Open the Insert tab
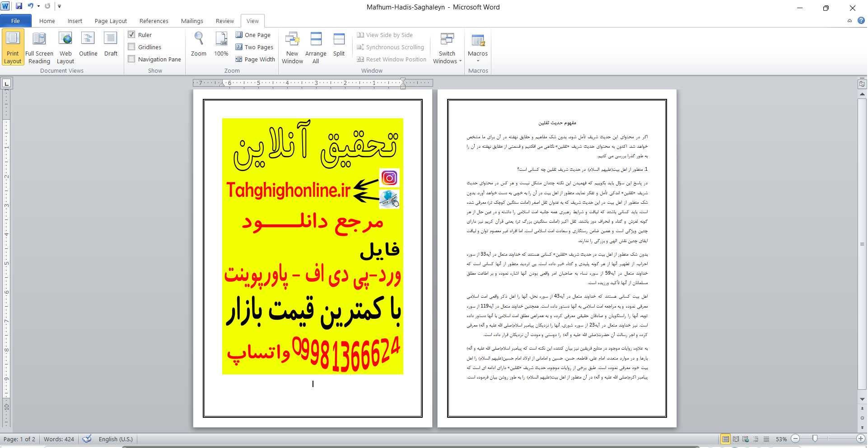868x448 pixels. pyautogui.click(x=75, y=21)
